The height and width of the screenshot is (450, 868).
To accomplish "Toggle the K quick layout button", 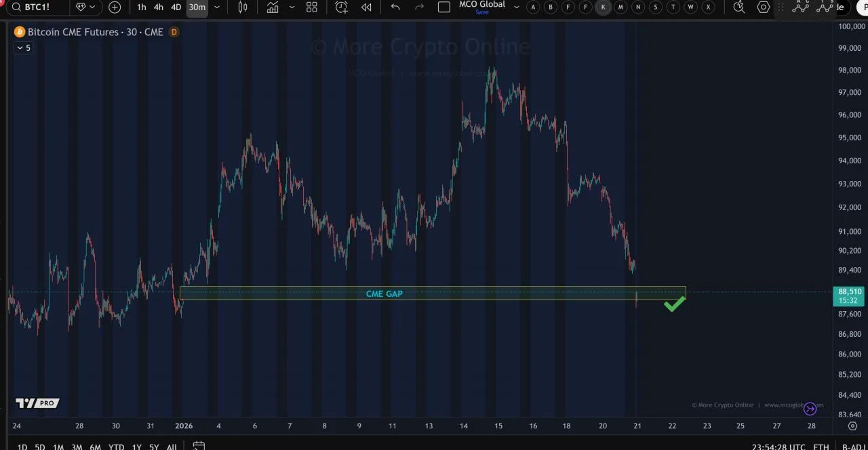I will coord(603,7).
